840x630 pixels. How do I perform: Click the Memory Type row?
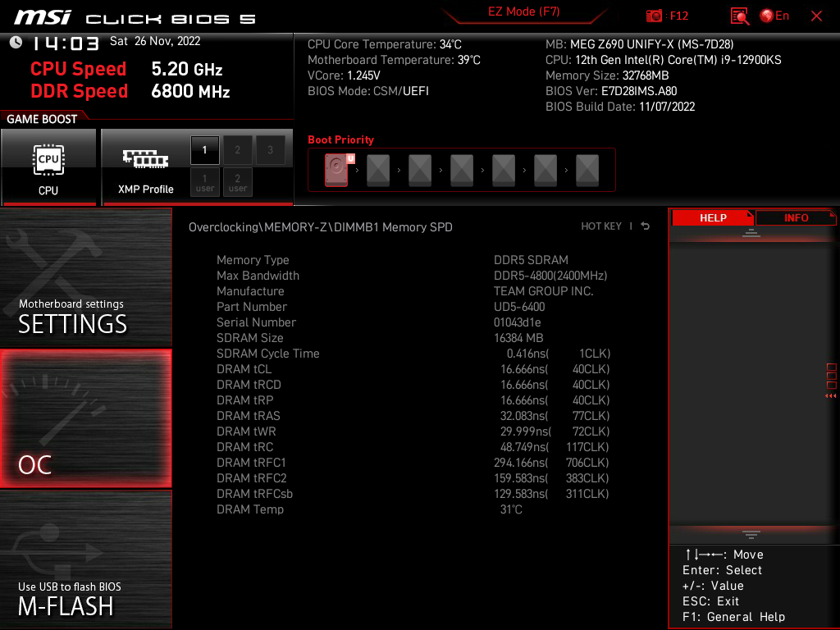click(413, 260)
